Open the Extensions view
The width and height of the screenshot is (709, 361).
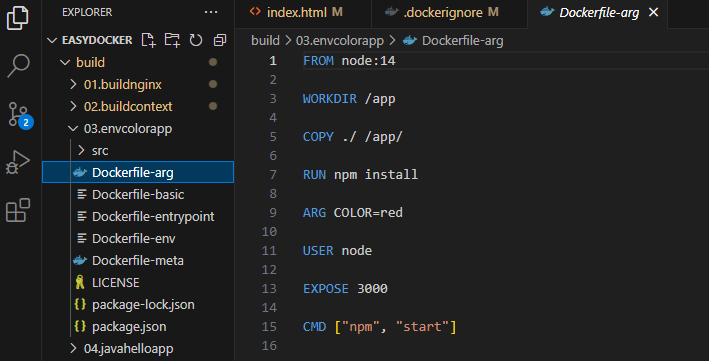18,210
